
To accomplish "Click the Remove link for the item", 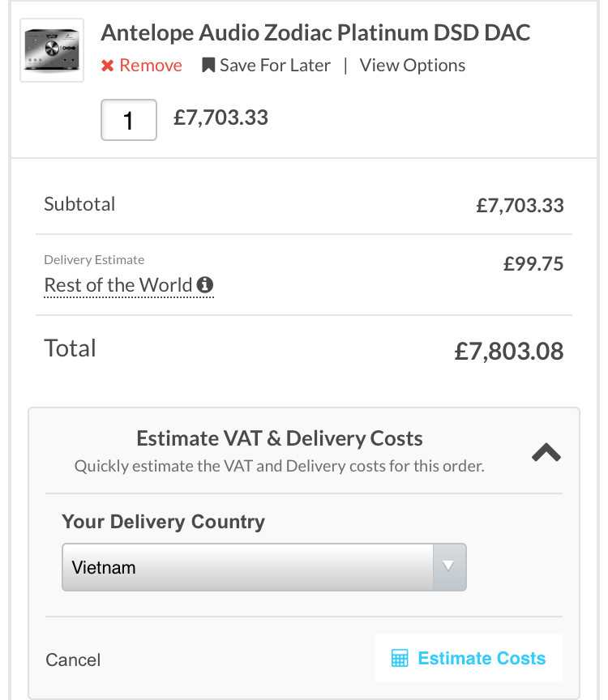I will coord(142,66).
